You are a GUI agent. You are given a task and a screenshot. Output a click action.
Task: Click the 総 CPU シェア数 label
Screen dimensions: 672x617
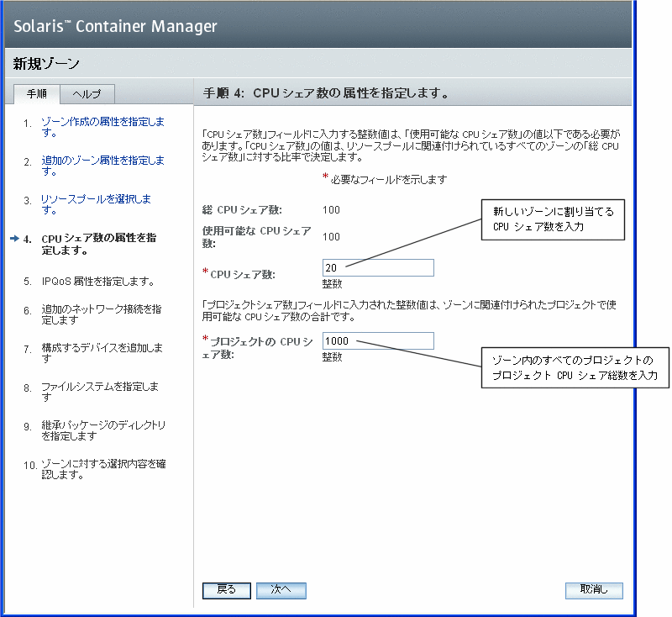coord(242,209)
